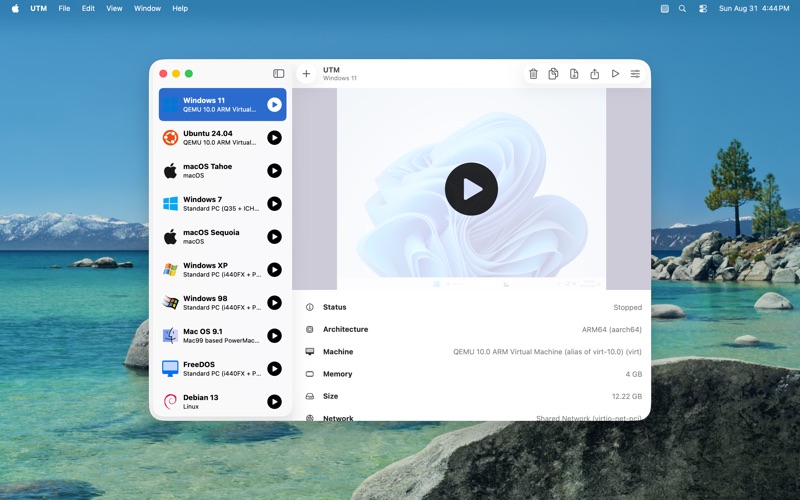Delete the selected VM with trash icon
Screen dimensions: 800x500
point(533,74)
